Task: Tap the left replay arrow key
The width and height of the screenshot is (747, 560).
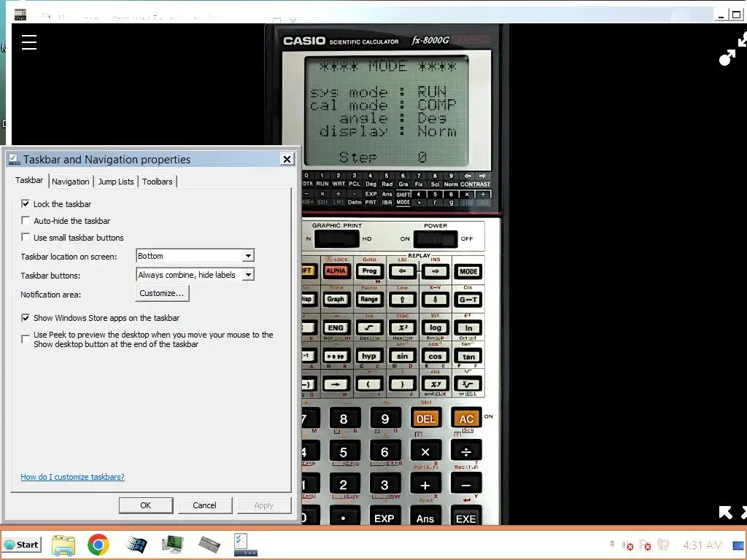Action: tap(402, 271)
